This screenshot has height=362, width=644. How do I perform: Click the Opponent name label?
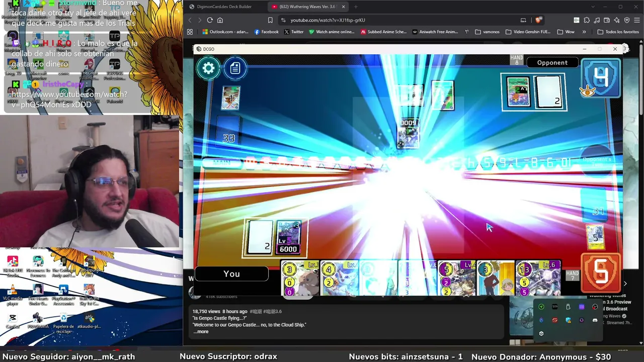[x=552, y=63]
